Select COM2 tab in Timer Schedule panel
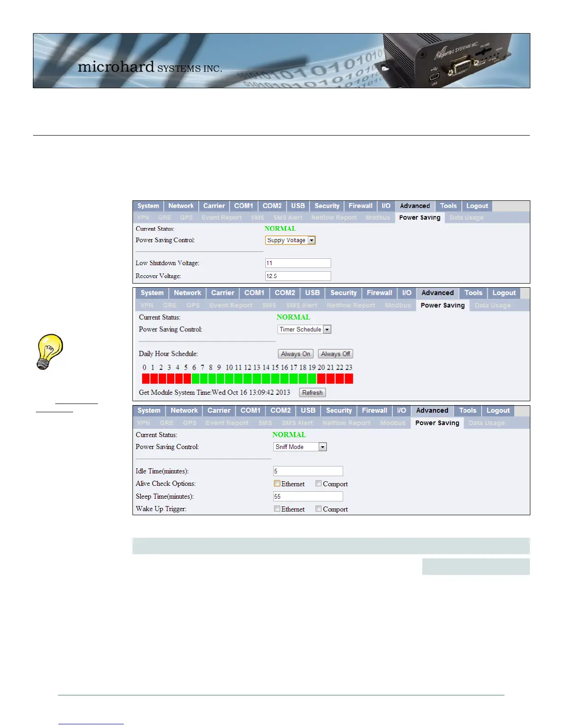 [285, 293]
